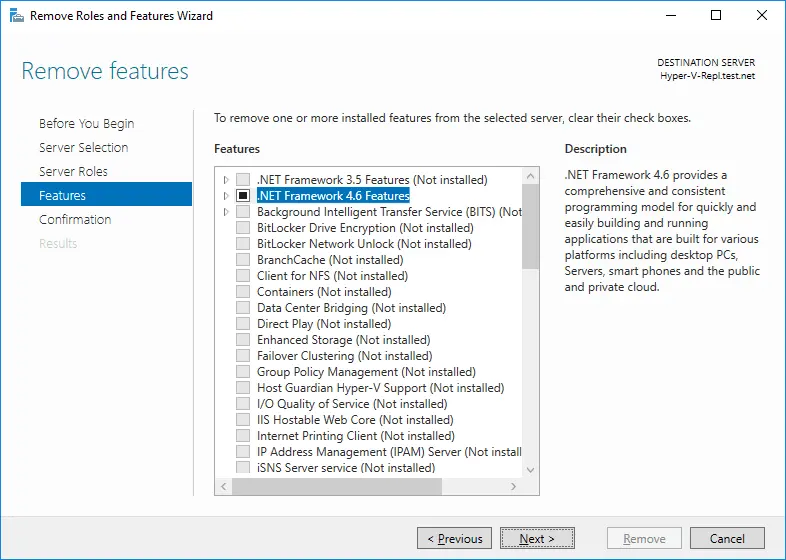Click the horizontal scroll right arrow
The image size is (786, 560).
tap(513, 486)
